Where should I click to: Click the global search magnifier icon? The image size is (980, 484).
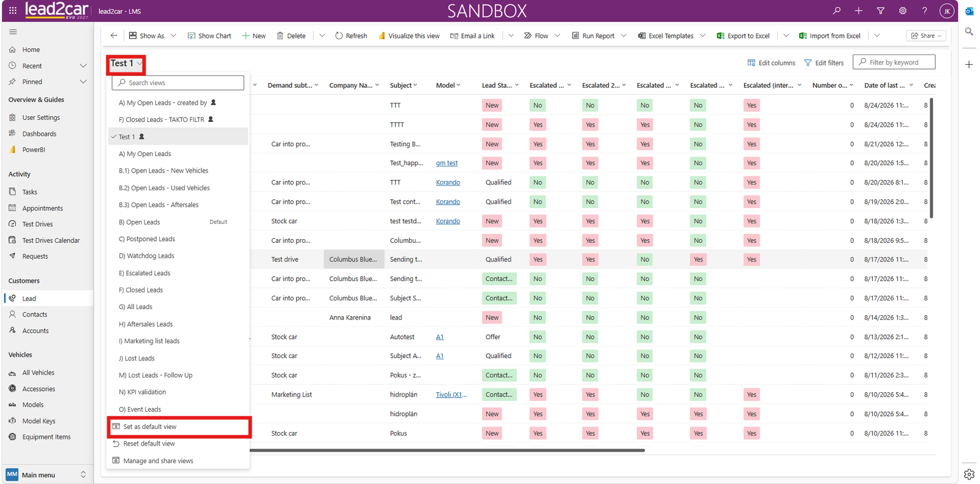837,10
